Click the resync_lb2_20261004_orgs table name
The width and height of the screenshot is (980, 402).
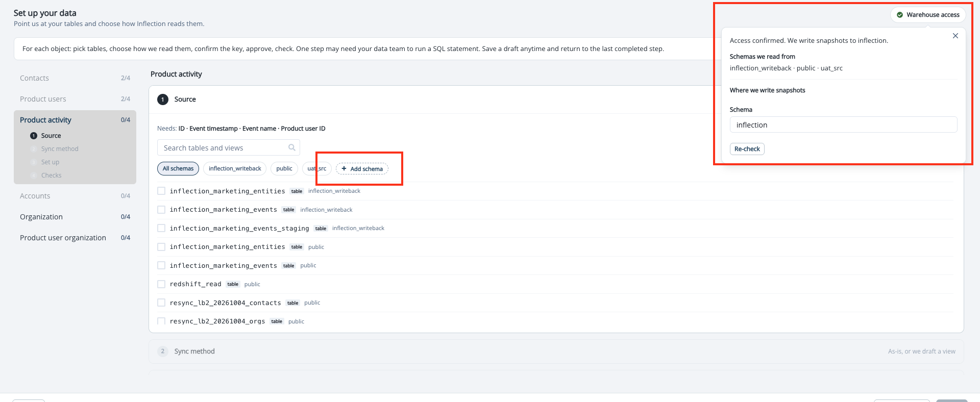click(x=217, y=321)
